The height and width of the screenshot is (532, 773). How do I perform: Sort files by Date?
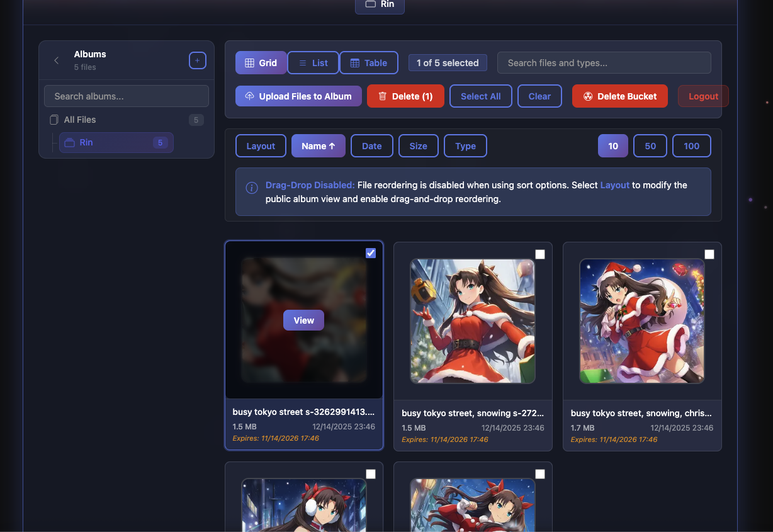pyautogui.click(x=372, y=146)
